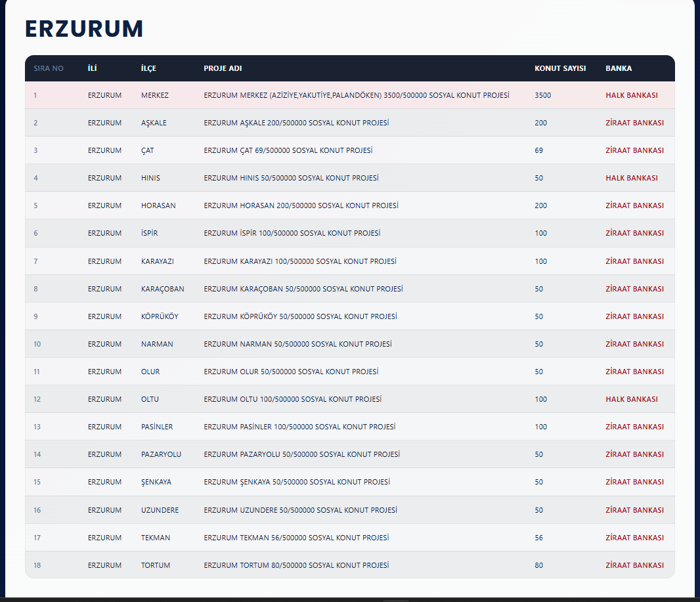Image resolution: width=700 pixels, height=602 pixels.
Task: Select the KARAÇOBAN 50/500000 project name
Action: (303, 289)
